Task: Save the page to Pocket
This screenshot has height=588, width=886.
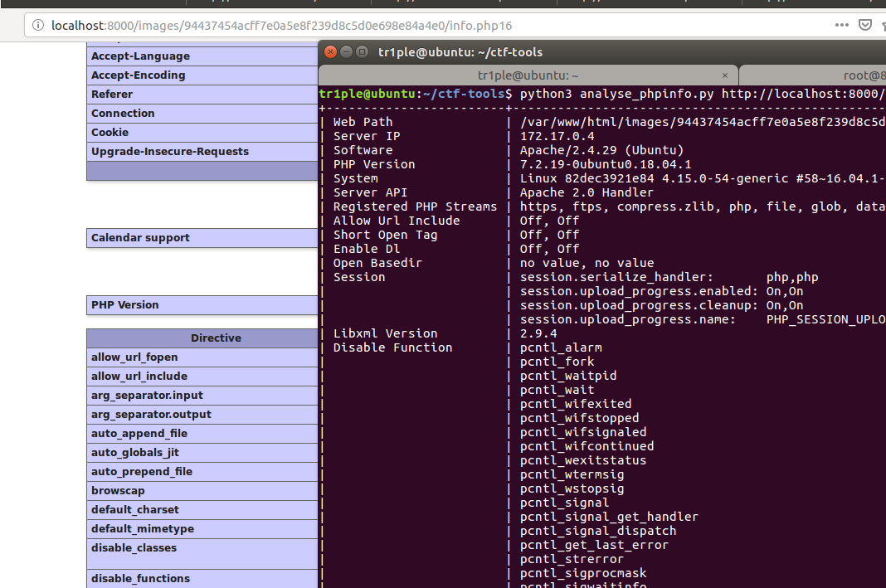Action: (864, 25)
